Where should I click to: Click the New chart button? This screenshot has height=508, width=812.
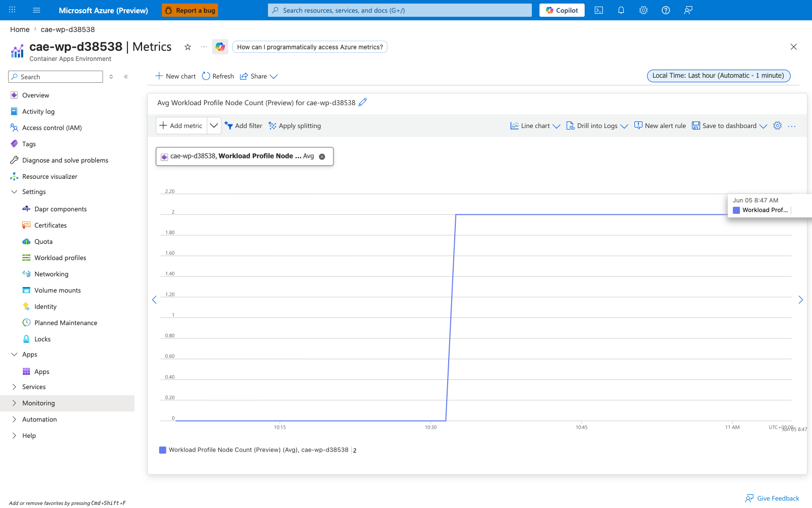[x=175, y=76]
